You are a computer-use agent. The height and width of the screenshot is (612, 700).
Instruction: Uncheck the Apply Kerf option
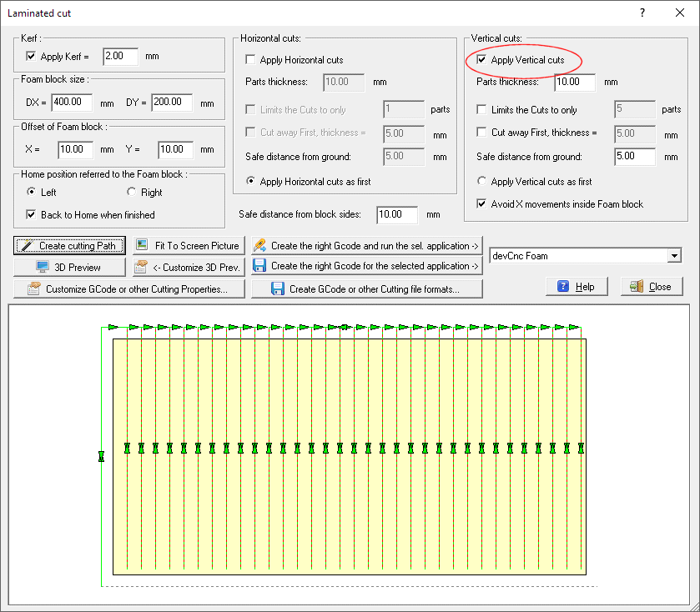[x=31, y=57]
